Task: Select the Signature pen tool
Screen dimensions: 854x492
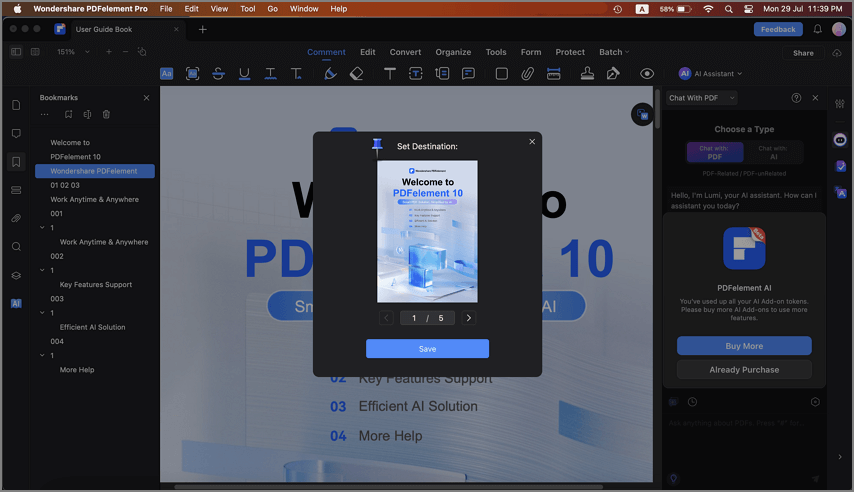Action: tap(613, 74)
